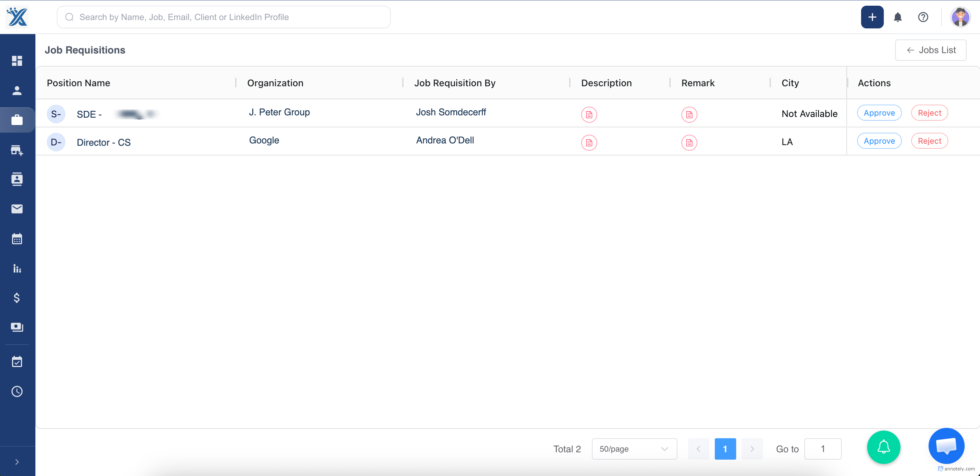Click the Go to page number field
The height and width of the screenshot is (476, 980).
tap(822, 449)
